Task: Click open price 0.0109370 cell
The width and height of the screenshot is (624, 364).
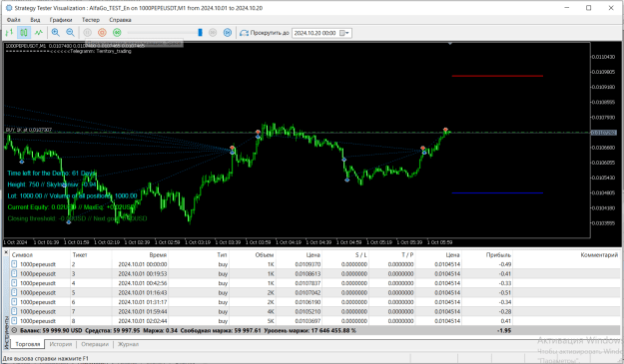Action: coord(308,264)
